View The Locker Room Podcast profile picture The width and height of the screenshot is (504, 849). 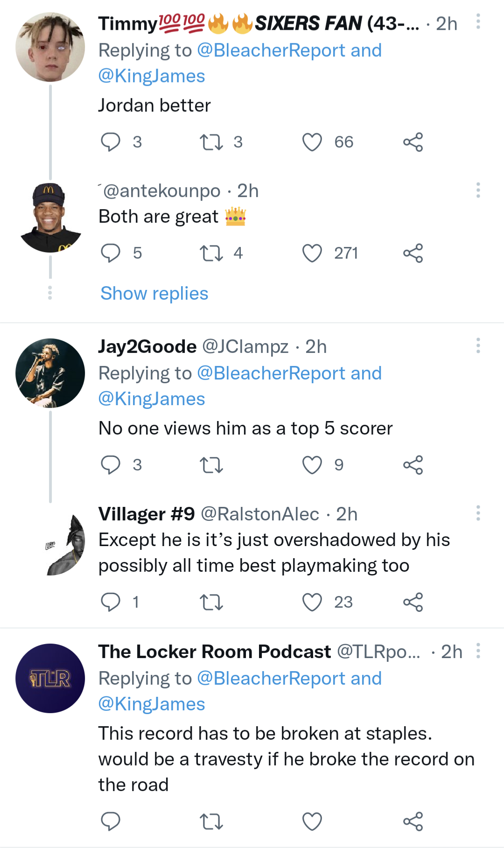pyautogui.click(x=50, y=678)
